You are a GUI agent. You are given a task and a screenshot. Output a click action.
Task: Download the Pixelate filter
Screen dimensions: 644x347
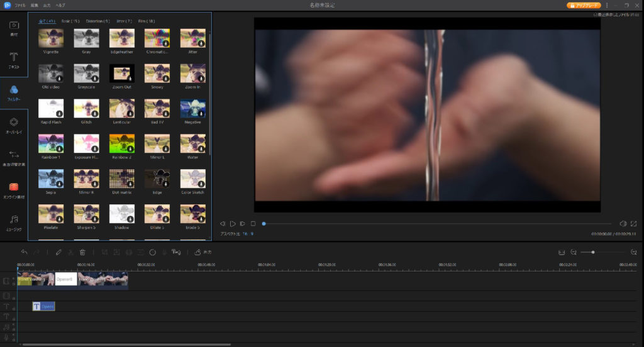point(59,219)
